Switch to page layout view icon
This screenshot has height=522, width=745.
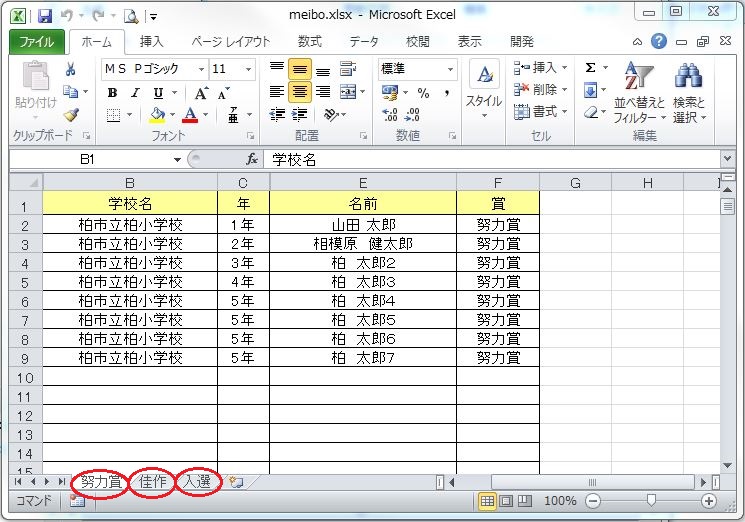(x=505, y=501)
